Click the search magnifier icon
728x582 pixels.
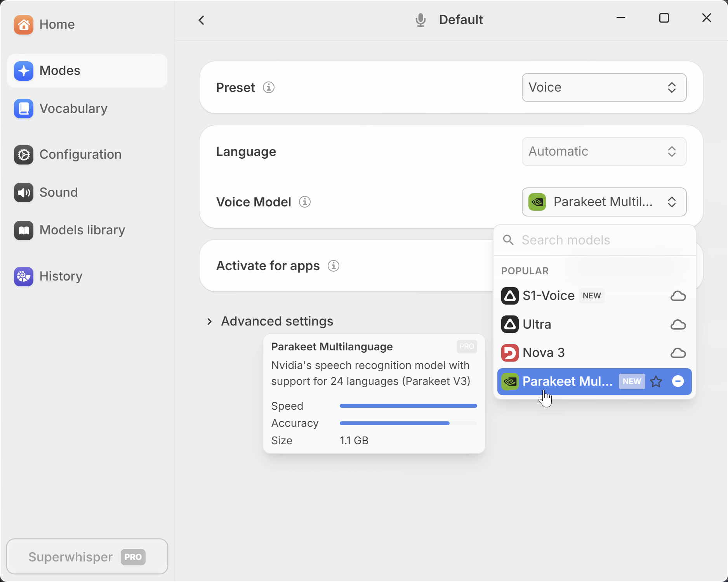508,240
